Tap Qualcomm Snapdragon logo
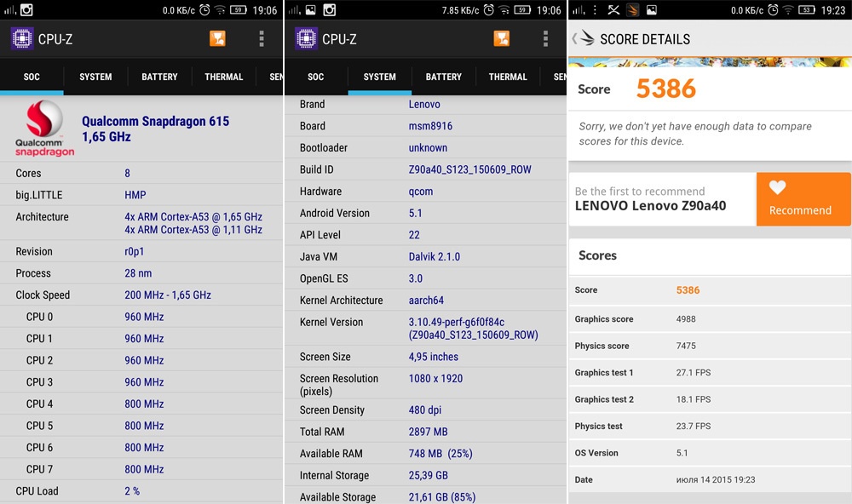This screenshot has height=504, width=852. (44, 129)
